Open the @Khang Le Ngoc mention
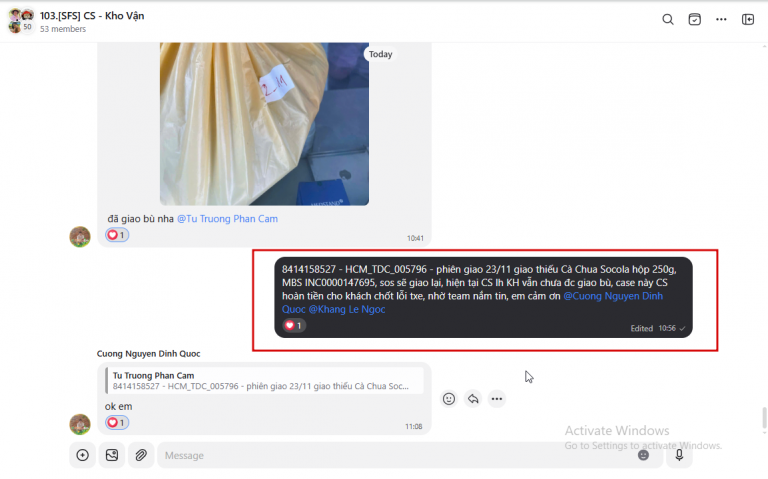 pos(347,310)
